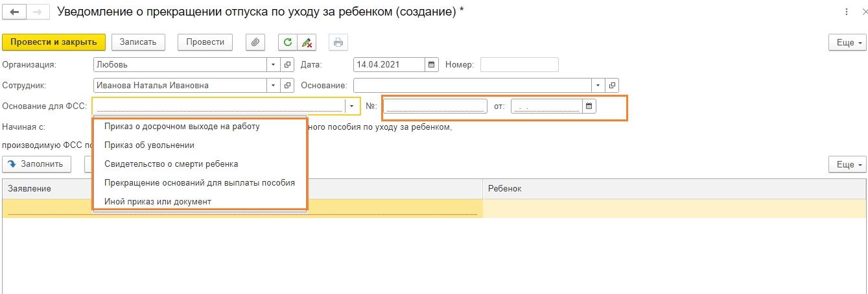Viewport: 868px width, 294px height.
Task: Expand the Организация dropdown
Action: (274, 65)
